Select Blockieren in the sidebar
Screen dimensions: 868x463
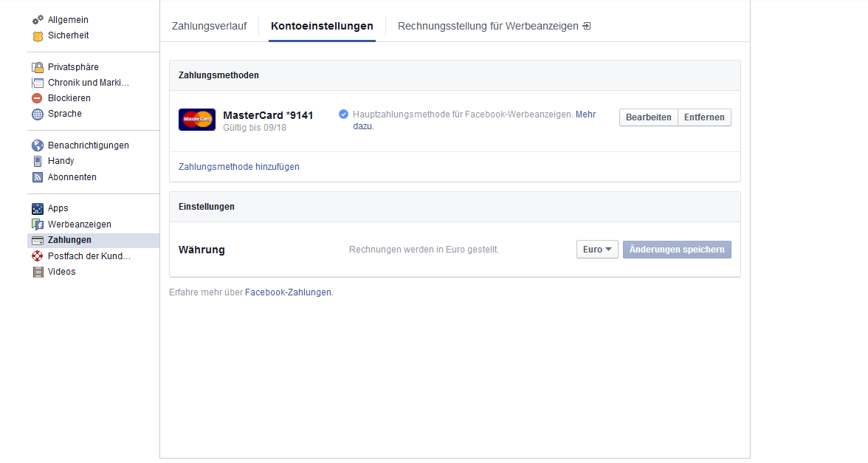(69, 98)
